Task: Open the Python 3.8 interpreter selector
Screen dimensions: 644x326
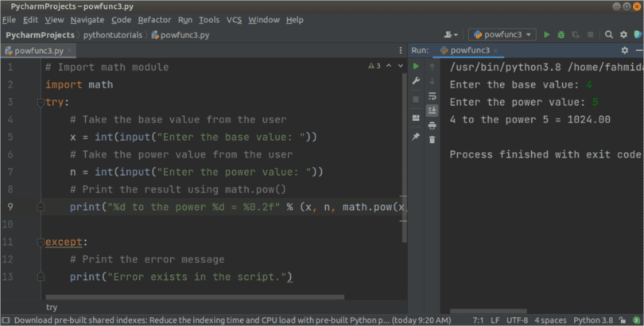Action: click(x=593, y=320)
